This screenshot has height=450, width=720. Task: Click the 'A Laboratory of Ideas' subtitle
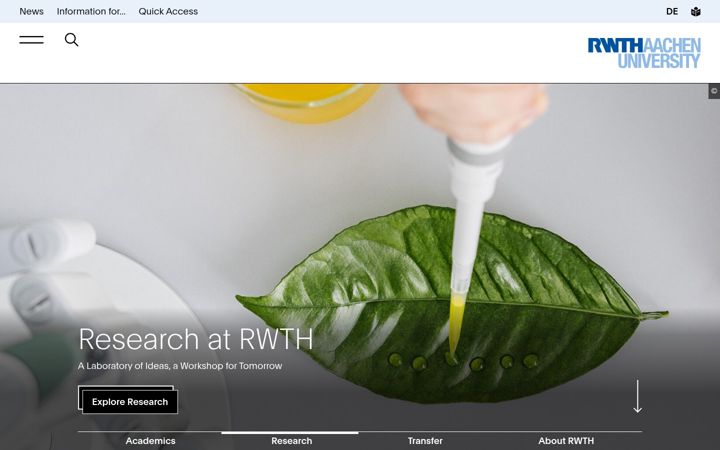180,366
